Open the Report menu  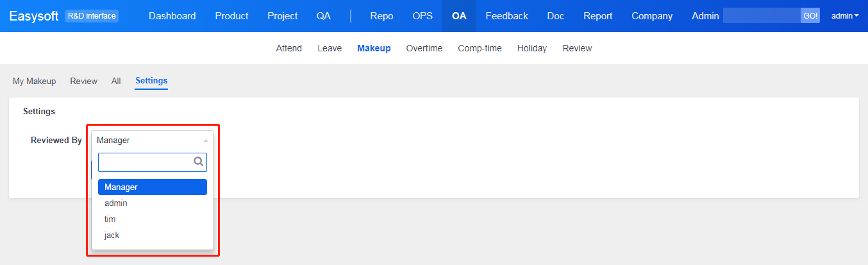click(598, 16)
